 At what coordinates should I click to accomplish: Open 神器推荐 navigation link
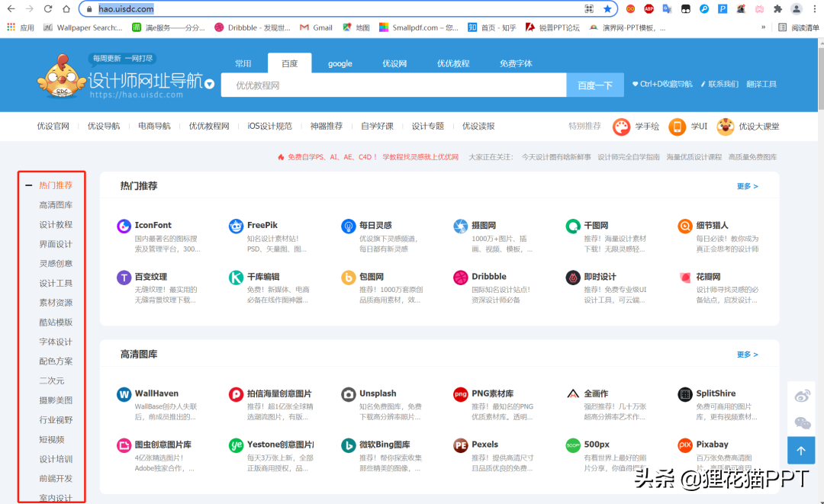tap(327, 126)
